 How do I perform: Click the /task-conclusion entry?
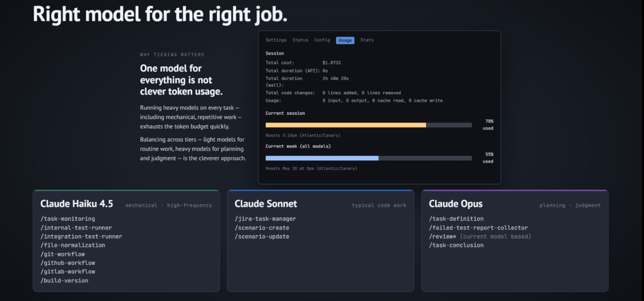[456, 245]
